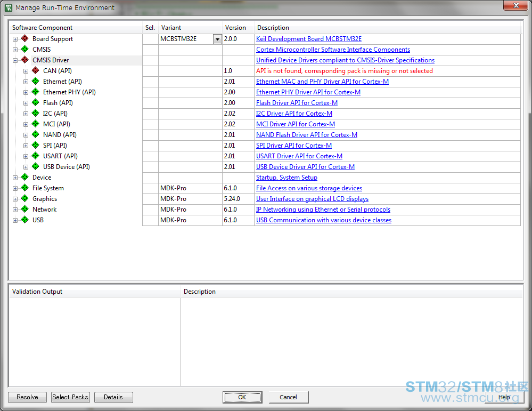
Task: Click the Keil uVision title bar icon
Action: click(9, 7)
